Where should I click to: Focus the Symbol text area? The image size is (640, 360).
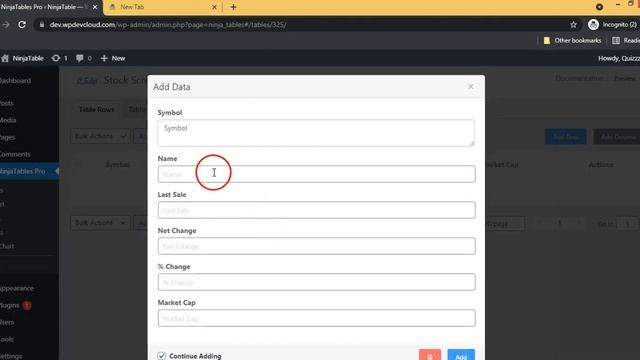[316, 133]
